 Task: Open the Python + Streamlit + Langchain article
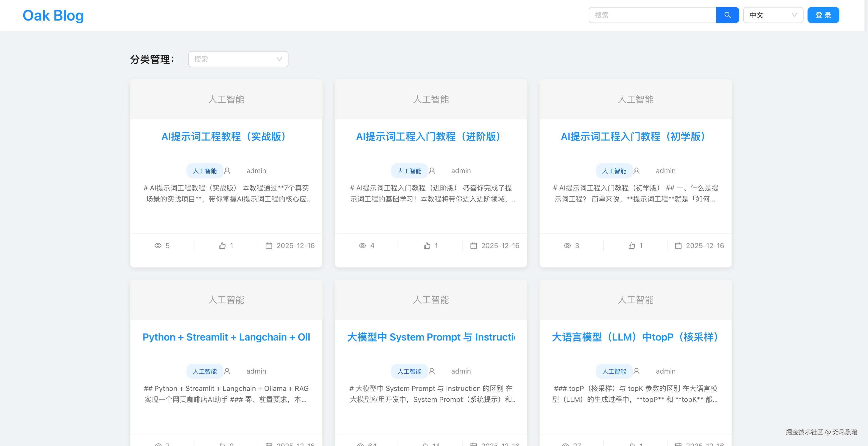point(226,337)
